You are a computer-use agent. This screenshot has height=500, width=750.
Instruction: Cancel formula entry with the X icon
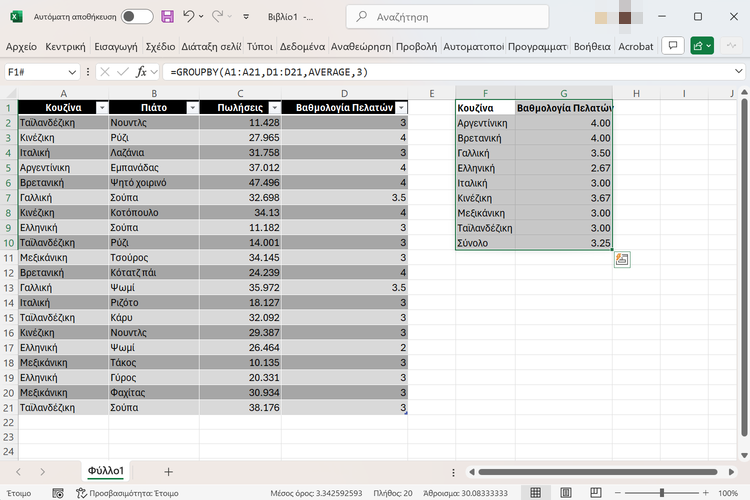(105, 72)
